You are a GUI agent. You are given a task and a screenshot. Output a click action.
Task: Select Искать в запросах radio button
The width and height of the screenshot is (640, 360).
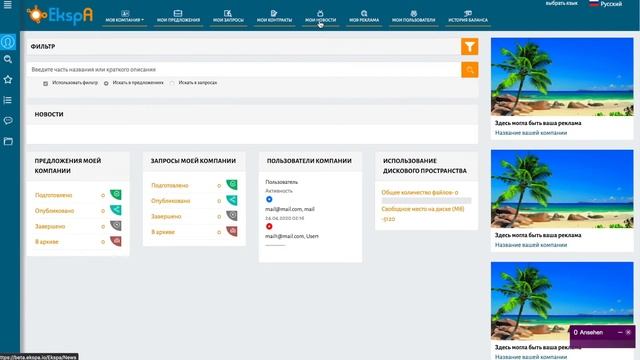(x=172, y=83)
